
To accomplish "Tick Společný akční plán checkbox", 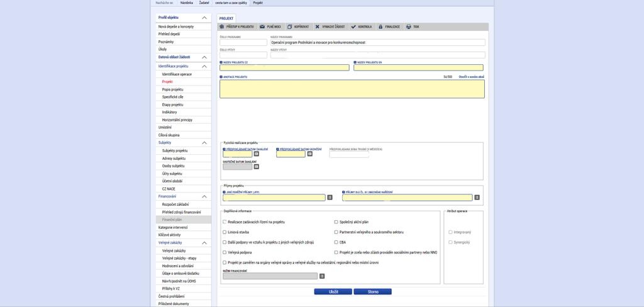I will tap(336, 222).
